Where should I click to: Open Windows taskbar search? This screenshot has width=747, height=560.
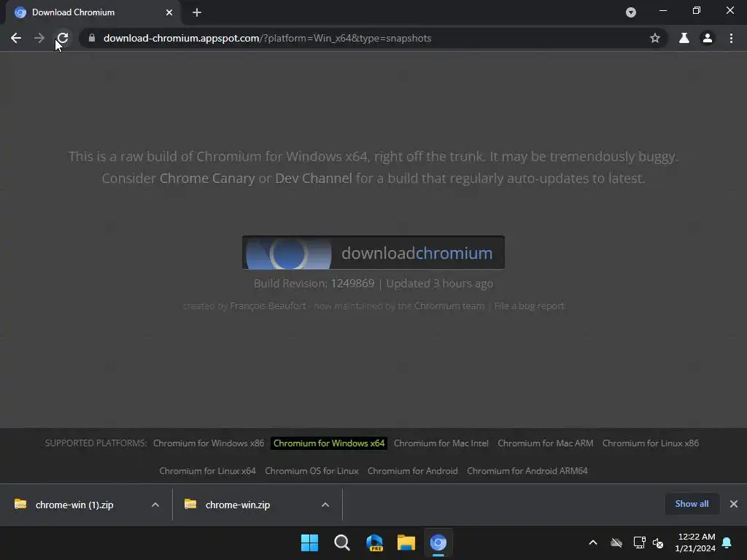(341, 542)
